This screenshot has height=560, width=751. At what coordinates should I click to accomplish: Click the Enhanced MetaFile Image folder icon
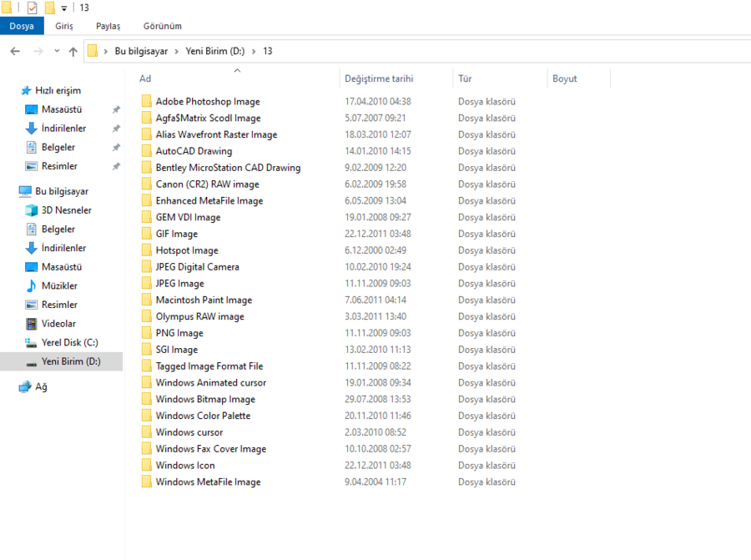point(147,200)
